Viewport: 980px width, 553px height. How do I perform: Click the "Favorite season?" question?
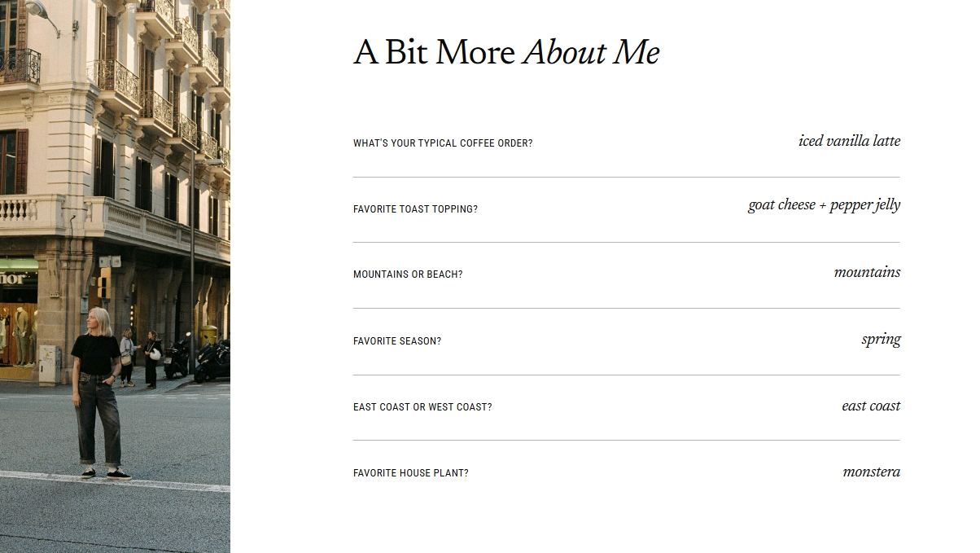397,341
